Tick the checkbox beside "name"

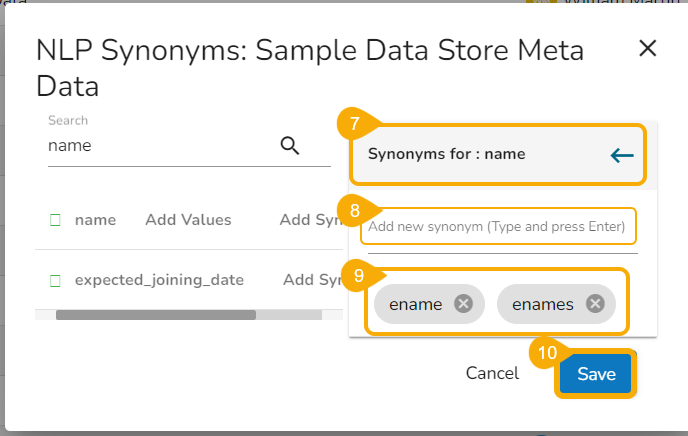tap(56, 220)
